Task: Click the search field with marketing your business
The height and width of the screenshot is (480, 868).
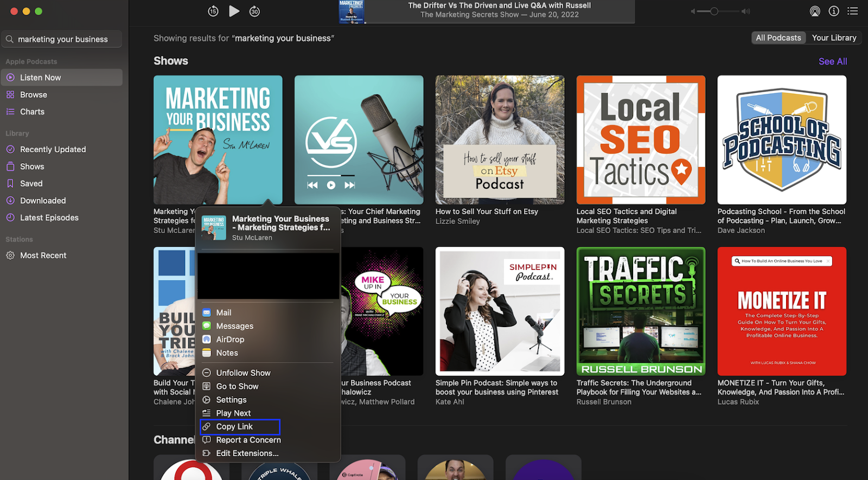Action: click(62, 39)
